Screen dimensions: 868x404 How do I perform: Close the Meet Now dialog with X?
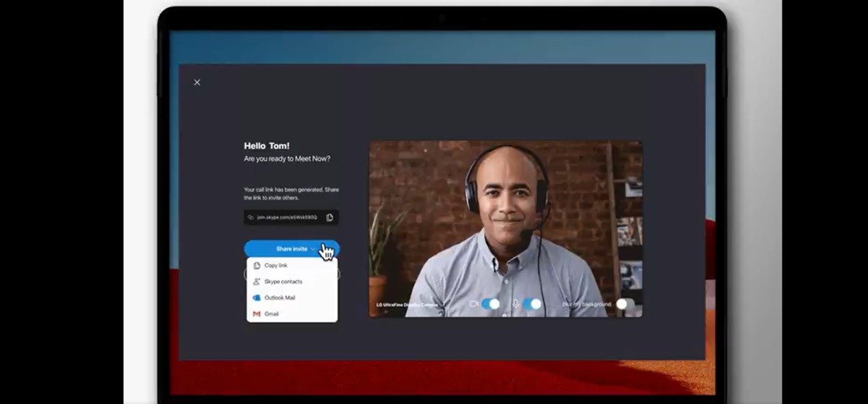pos(197,83)
